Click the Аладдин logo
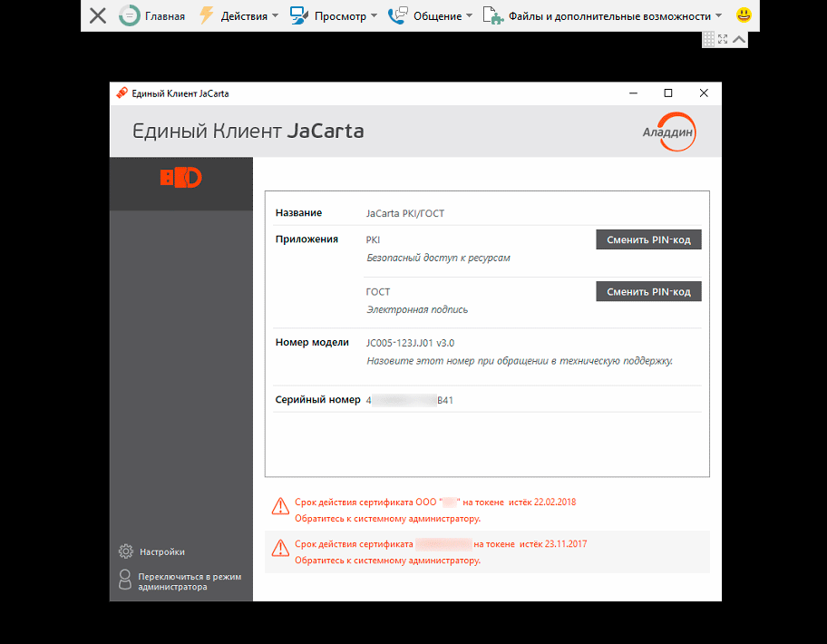827x644 pixels. click(x=669, y=132)
